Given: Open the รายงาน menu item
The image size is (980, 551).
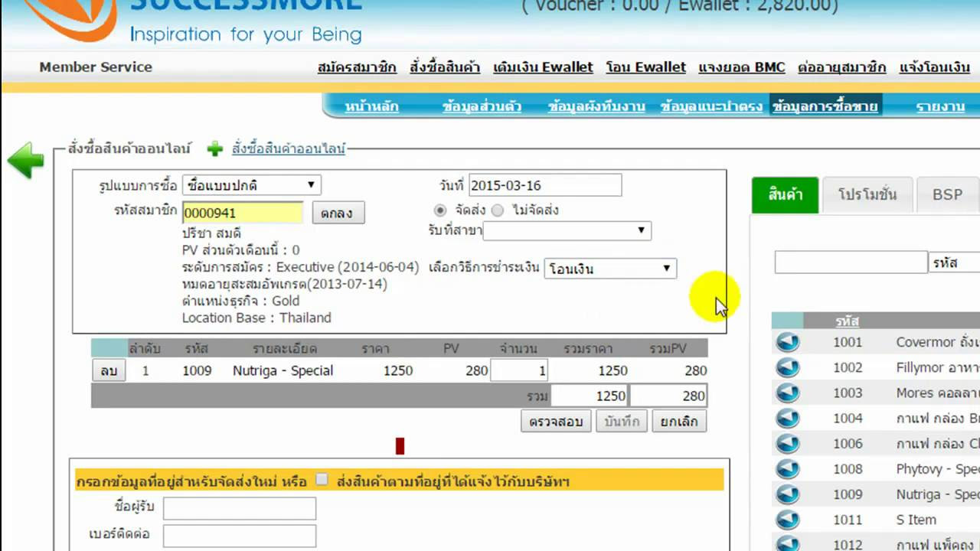Looking at the screenshot, I should tap(940, 106).
